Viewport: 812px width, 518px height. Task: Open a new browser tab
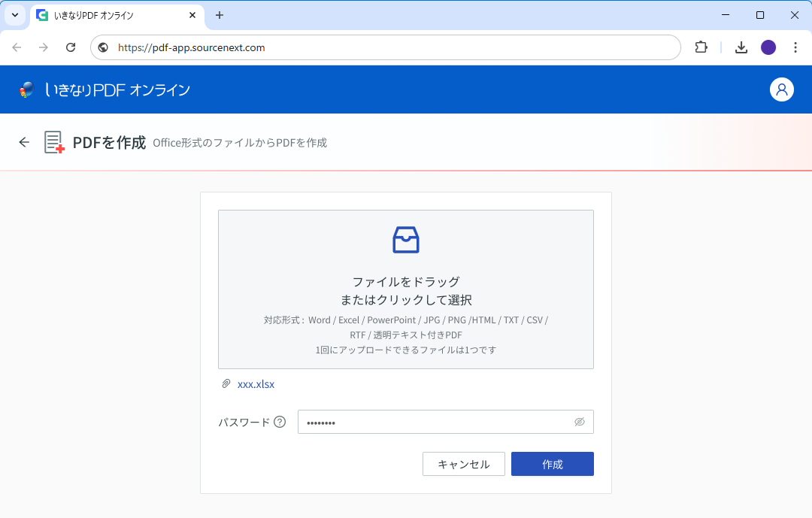click(218, 15)
